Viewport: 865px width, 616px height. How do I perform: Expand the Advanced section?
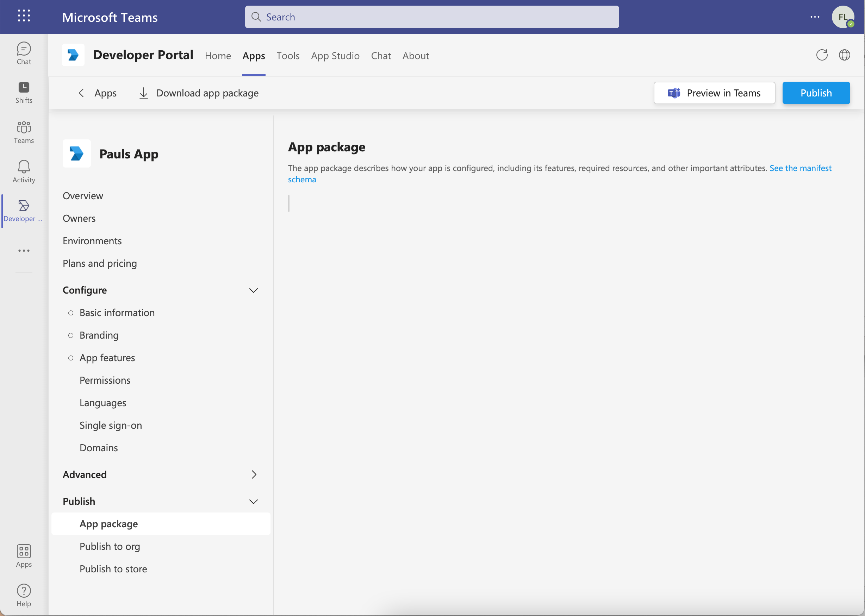(x=254, y=474)
